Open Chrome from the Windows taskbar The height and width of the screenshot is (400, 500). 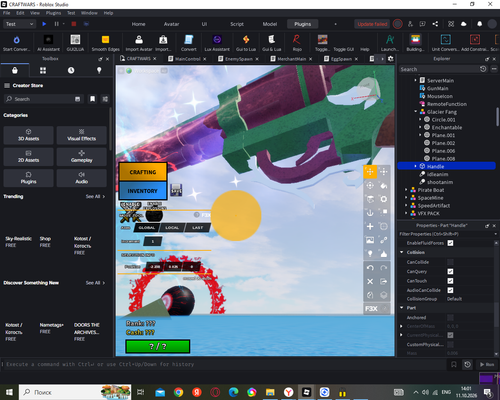coord(178,392)
